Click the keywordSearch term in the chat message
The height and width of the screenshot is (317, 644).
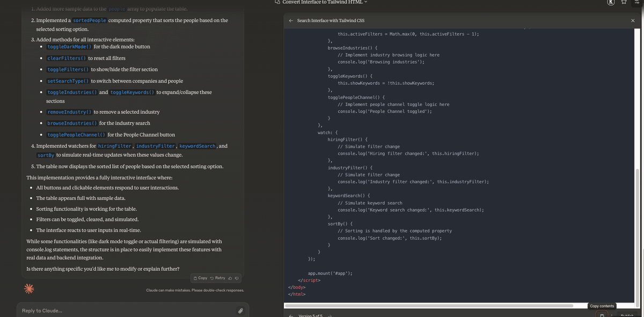pos(197,146)
